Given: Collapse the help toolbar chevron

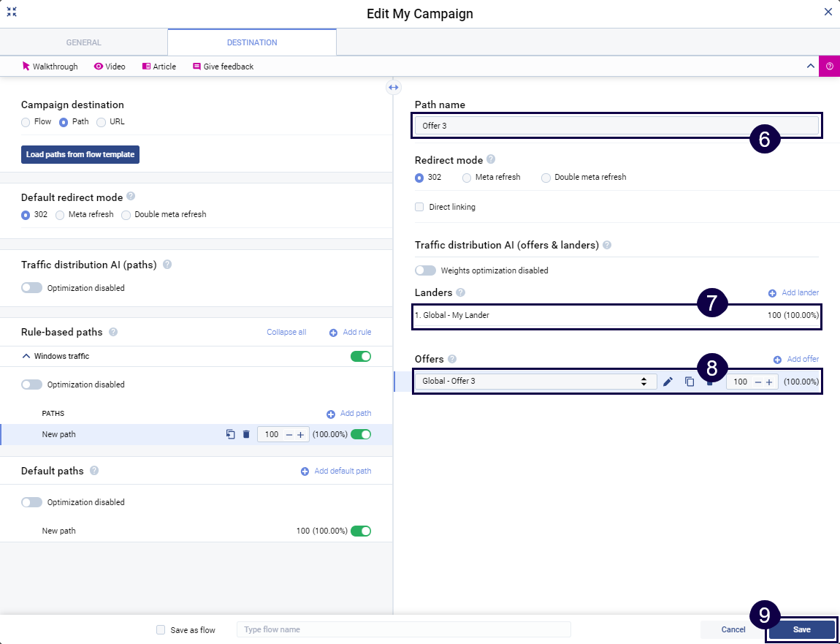Looking at the screenshot, I should [810, 66].
